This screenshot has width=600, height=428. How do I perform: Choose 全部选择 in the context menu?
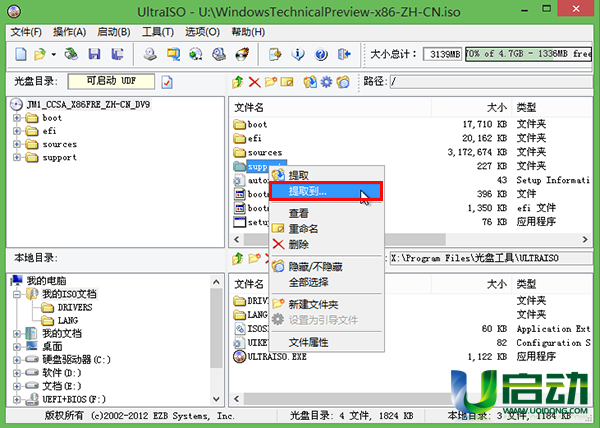pos(327,282)
